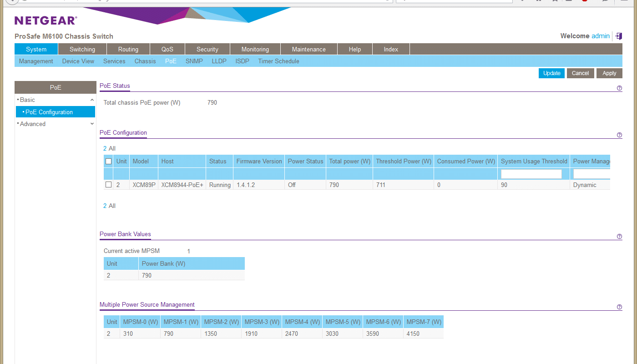Screen dimensions: 637x364
Task: Open help for Multiple Power Source Management
Action: coord(619,307)
